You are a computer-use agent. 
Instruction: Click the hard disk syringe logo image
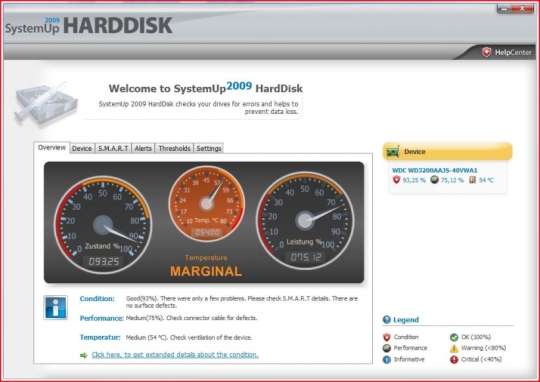point(45,104)
